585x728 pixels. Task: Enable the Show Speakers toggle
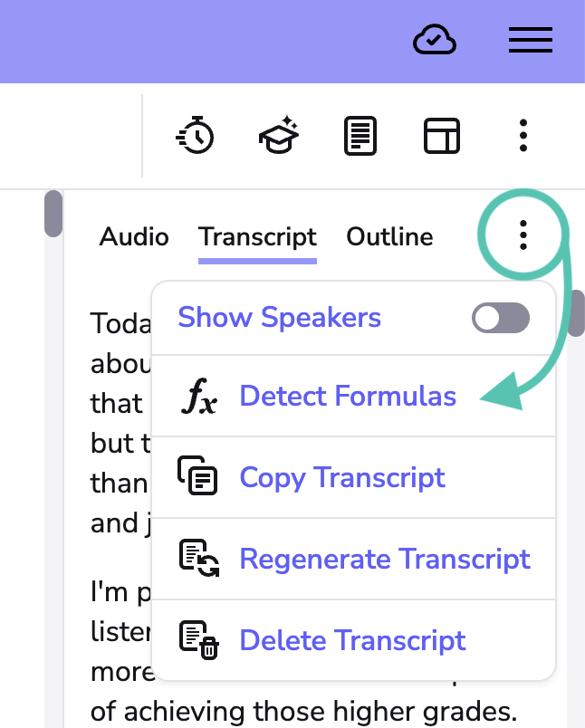coord(501,318)
